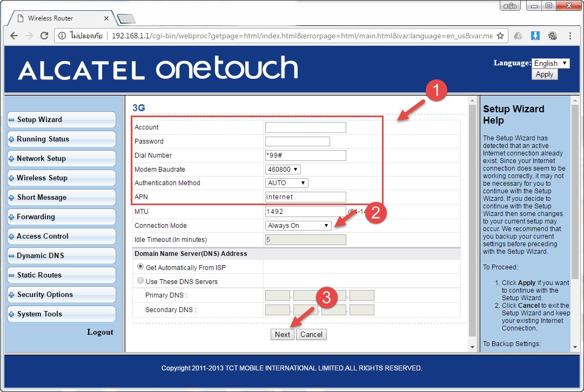584x392 pixels.
Task: Click the Logout link
Action: pyautogui.click(x=100, y=332)
